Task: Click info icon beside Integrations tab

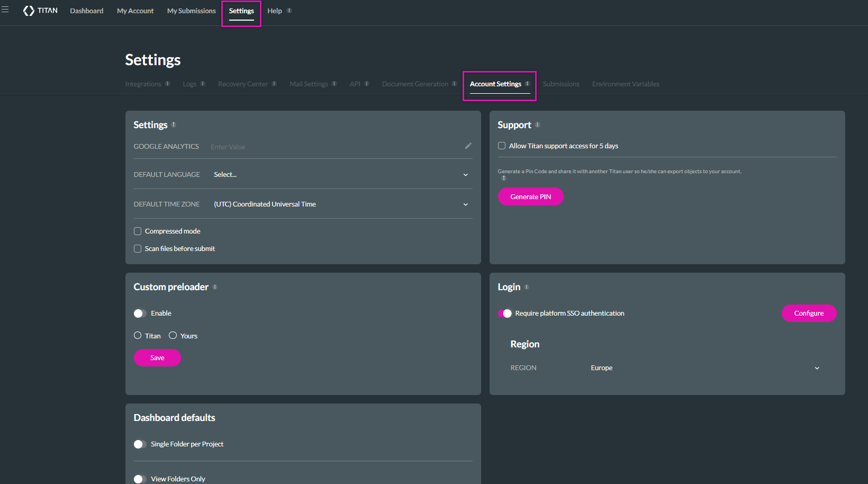Action: [x=167, y=84]
